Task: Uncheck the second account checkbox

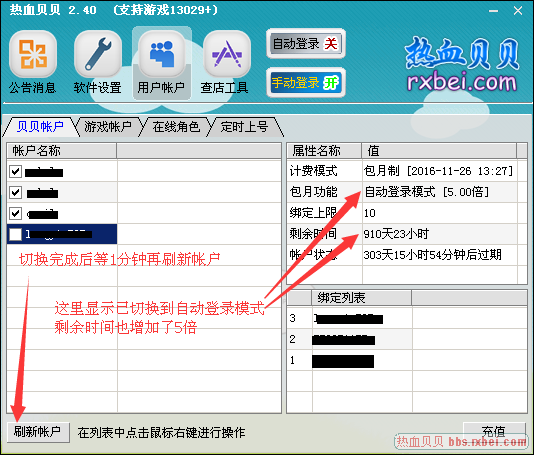Action: (x=15, y=192)
